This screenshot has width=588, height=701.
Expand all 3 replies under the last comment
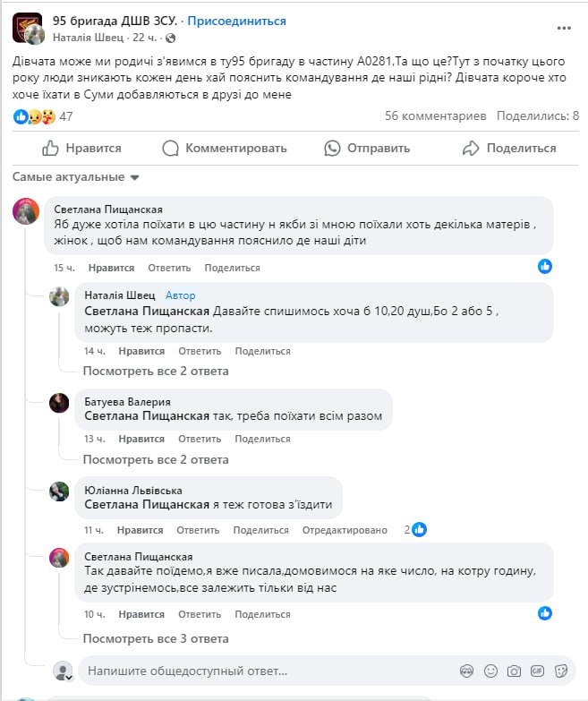tap(156, 638)
